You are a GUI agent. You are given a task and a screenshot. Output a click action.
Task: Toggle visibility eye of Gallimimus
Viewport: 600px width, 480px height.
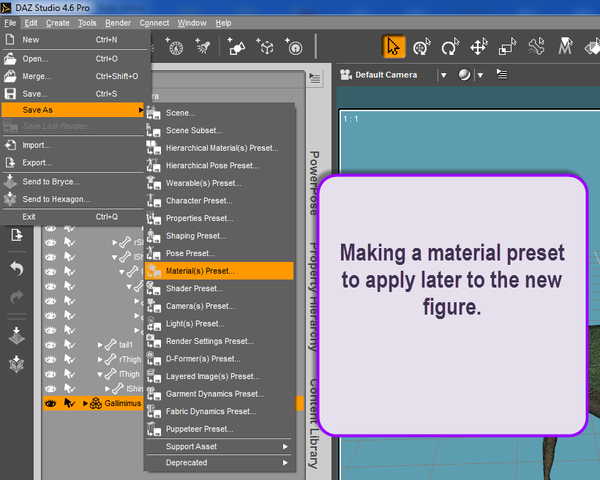(x=51, y=403)
